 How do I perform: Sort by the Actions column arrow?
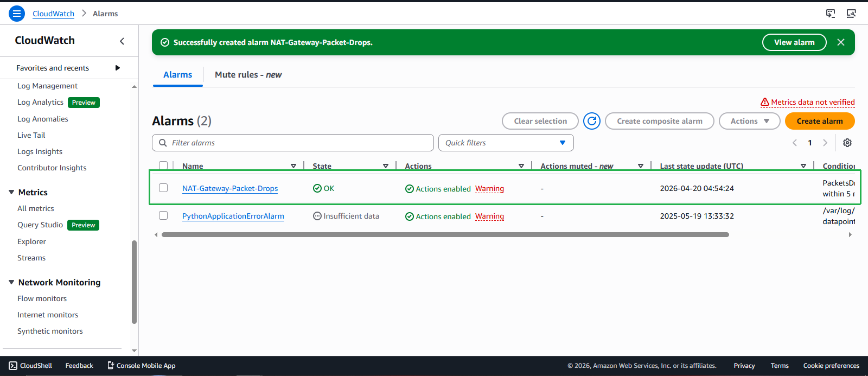pos(521,166)
